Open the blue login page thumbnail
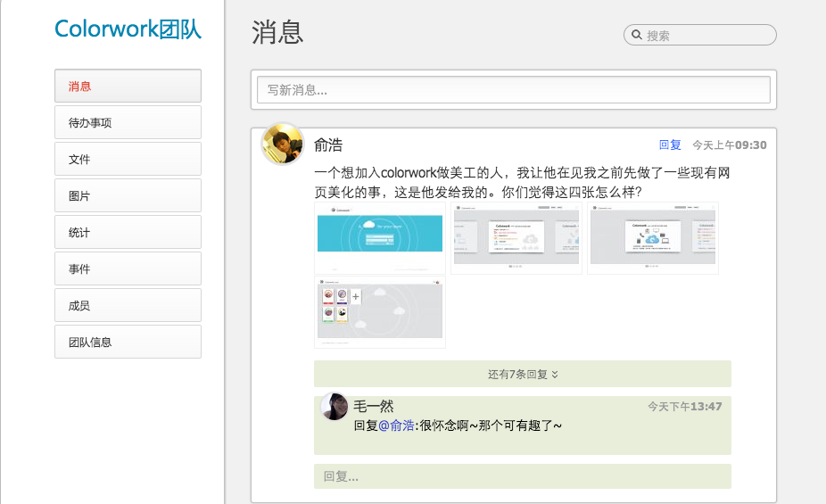Screen dimensions: 826x504 [380, 238]
